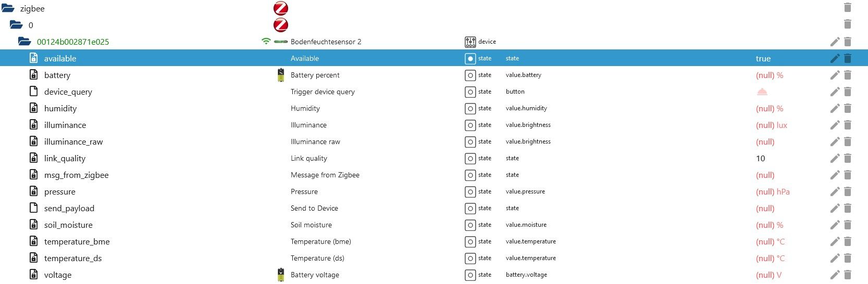Image resolution: width=868 pixels, height=284 pixels.
Task: Click the Zigbee logo in the zigbee row
Action: tap(281, 8)
